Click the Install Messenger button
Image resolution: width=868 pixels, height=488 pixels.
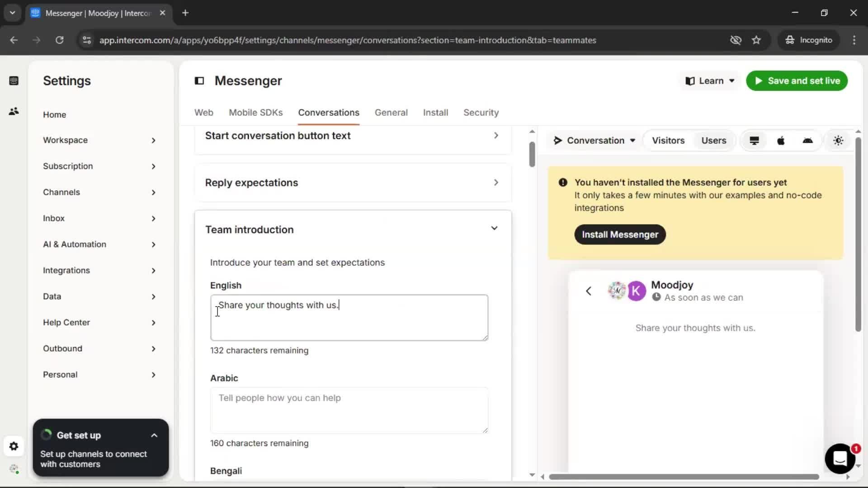coord(620,235)
